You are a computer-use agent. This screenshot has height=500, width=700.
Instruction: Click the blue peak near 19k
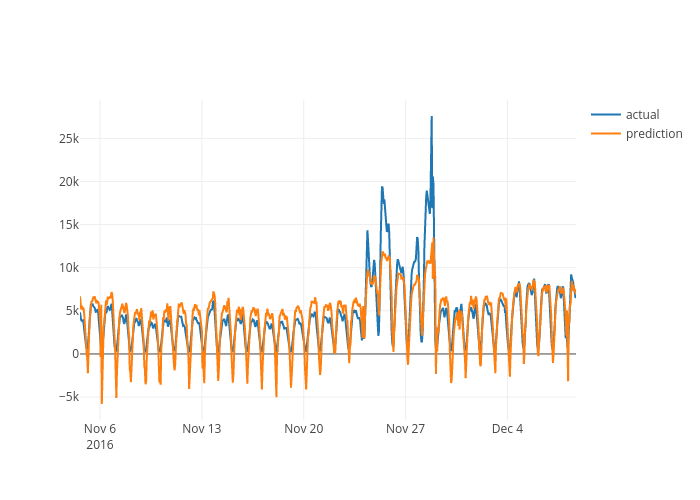[x=382, y=187]
